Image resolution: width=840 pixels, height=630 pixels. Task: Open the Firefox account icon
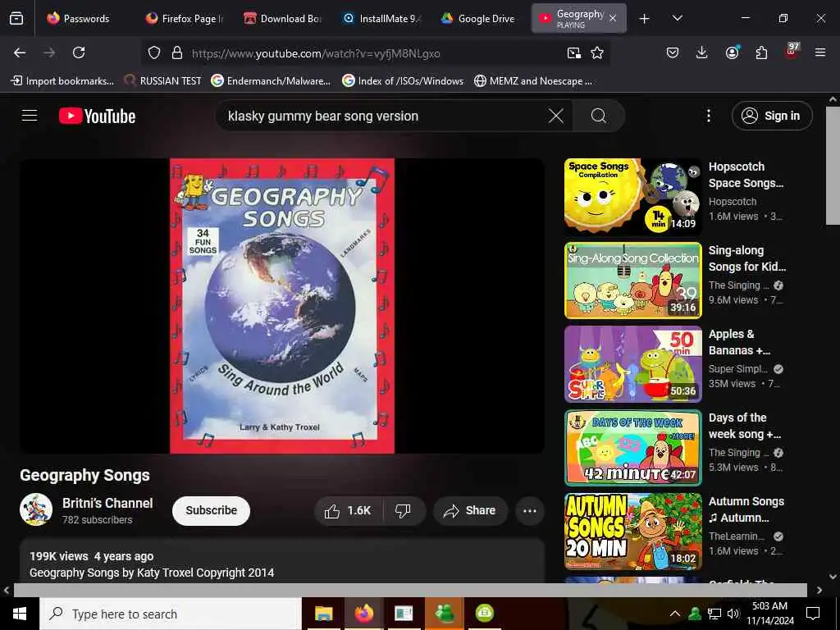point(732,52)
